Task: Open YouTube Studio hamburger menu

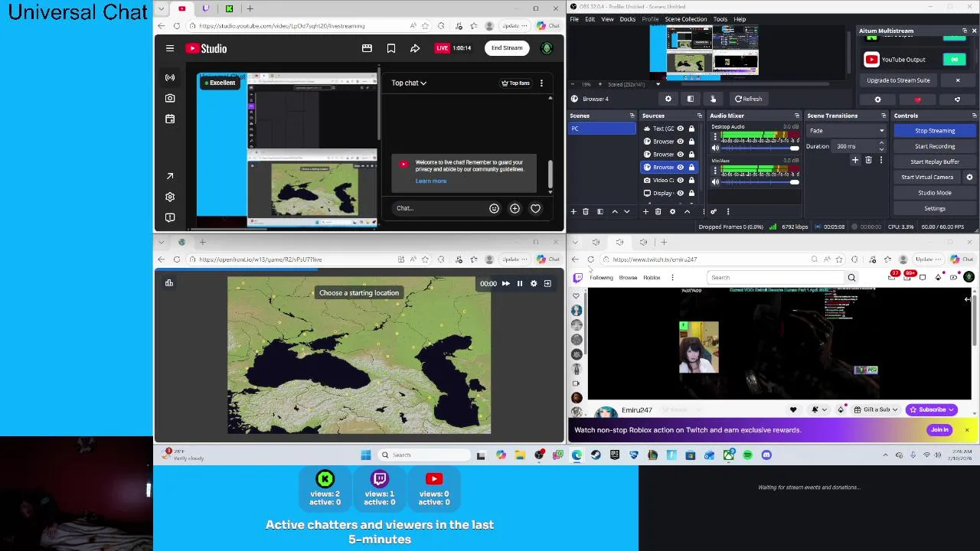Action: (x=170, y=48)
